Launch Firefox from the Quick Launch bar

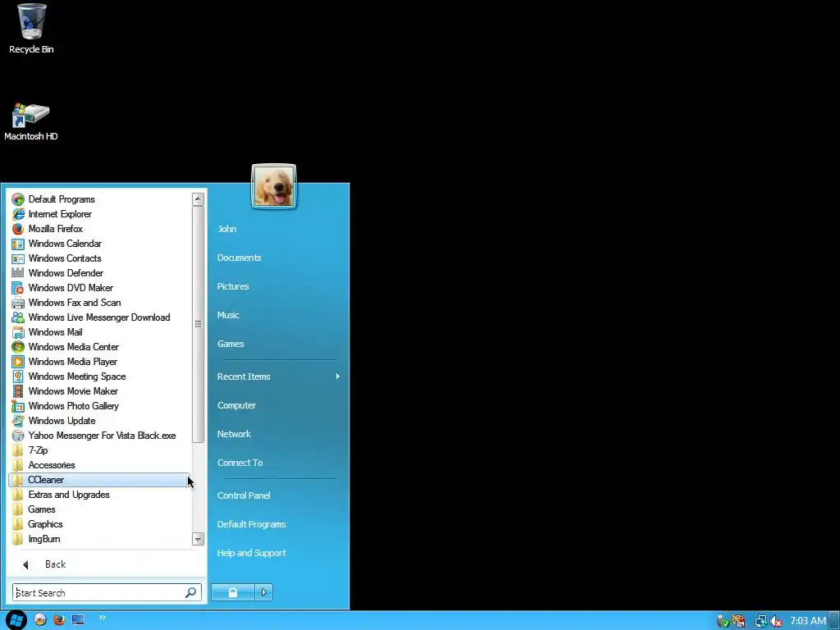click(59, 620)
